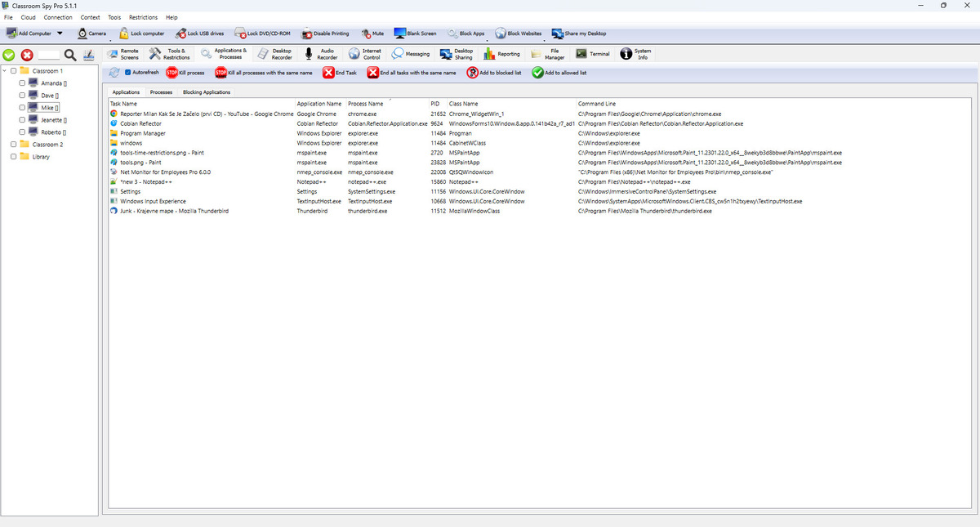Image resolution: width=980 pixels, height=527 pixels.
Task: Open the Restrictions menu
Action: (x=143, y=17)
